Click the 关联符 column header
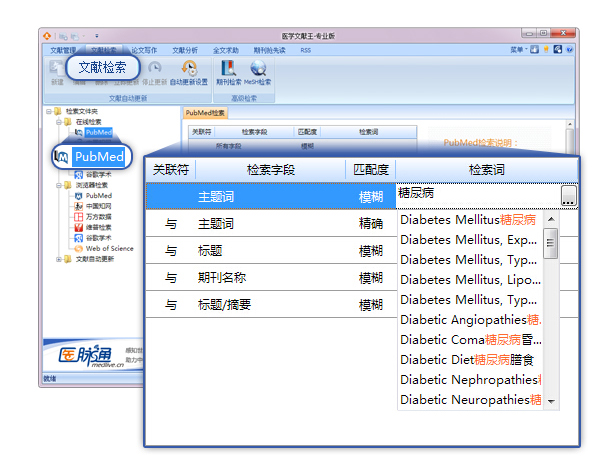The width and height of the screenshot is (614, 476). (171, 170)
